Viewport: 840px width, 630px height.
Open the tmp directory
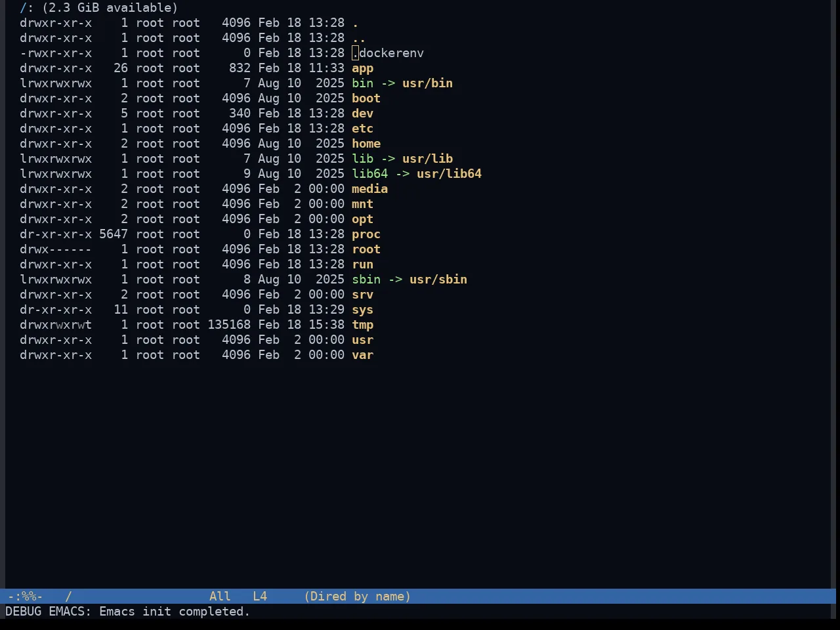click(x=362, y=325)
